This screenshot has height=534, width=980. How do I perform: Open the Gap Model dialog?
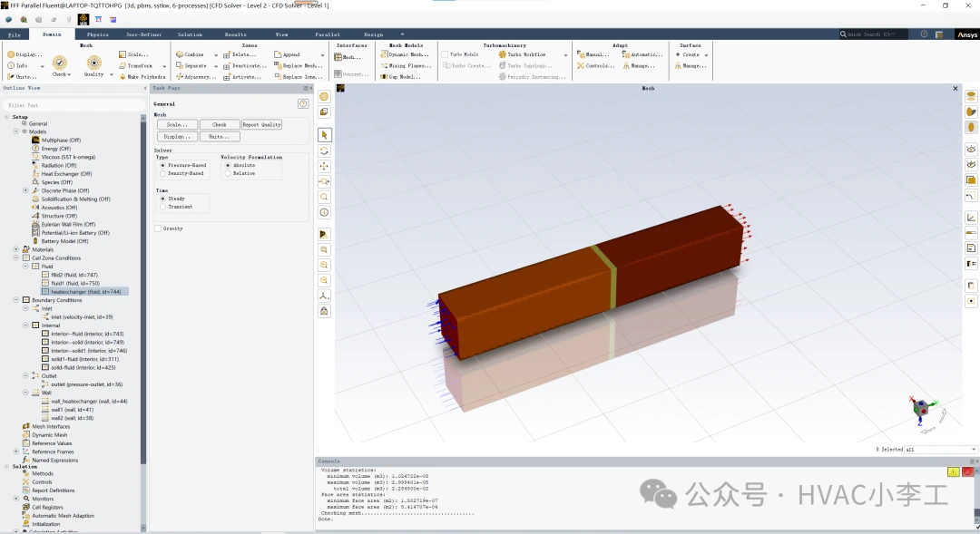point(401,77)
